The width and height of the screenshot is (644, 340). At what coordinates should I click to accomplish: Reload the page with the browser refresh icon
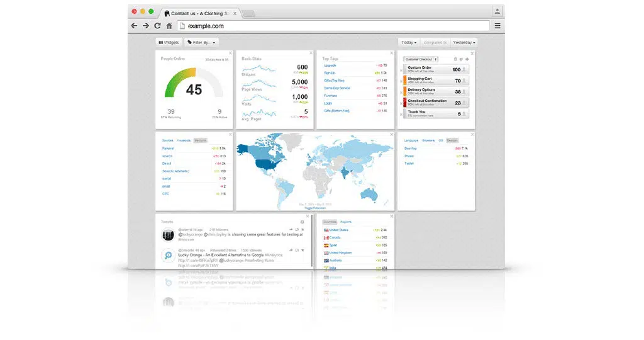(x=157, y=25)
